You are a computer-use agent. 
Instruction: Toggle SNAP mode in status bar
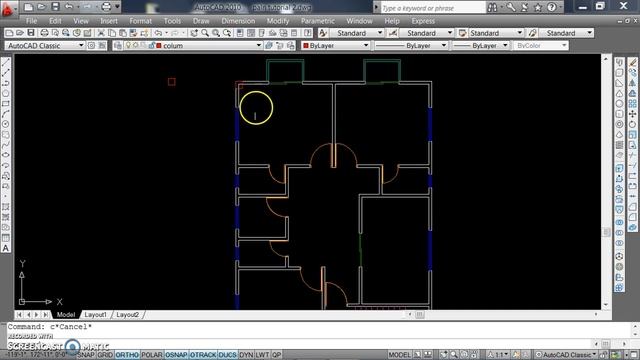(86, 355)
